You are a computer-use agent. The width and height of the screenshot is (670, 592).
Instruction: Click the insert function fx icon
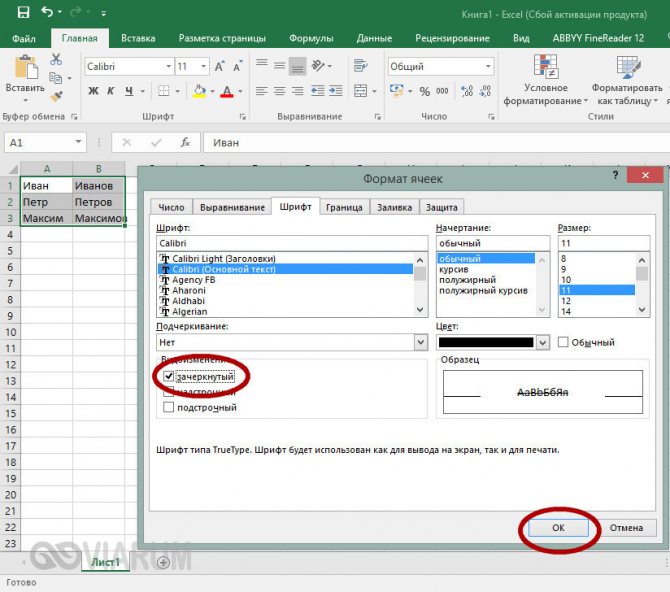pyautogui.click(x=185, y=142)
